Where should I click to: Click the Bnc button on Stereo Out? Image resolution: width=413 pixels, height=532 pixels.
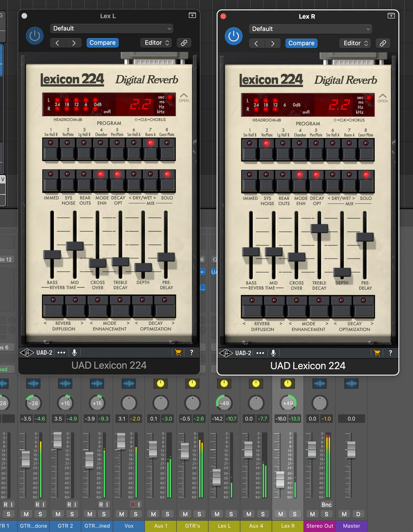pos(327,505)
